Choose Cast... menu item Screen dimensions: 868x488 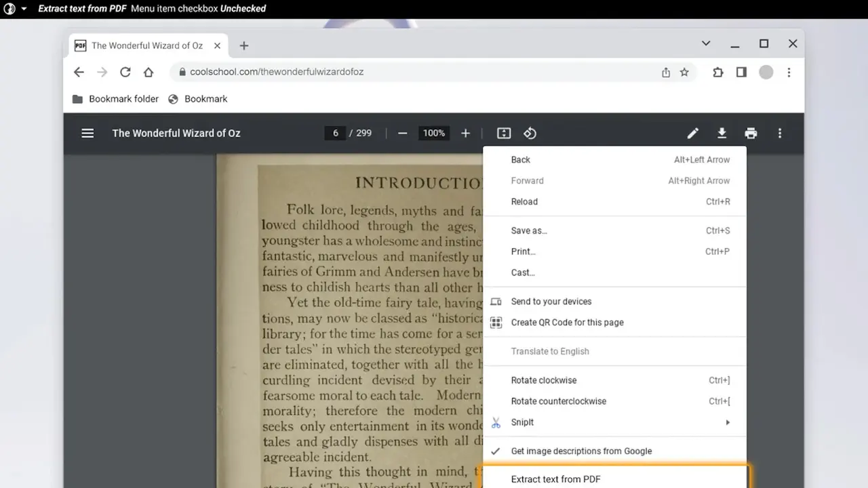tap(614, 272)
